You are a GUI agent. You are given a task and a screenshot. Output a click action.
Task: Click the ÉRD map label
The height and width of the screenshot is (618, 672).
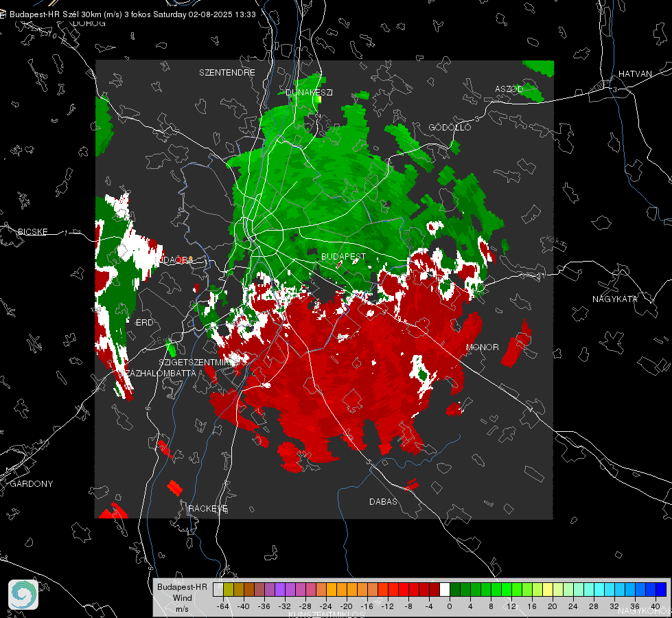tap(144, 323)
